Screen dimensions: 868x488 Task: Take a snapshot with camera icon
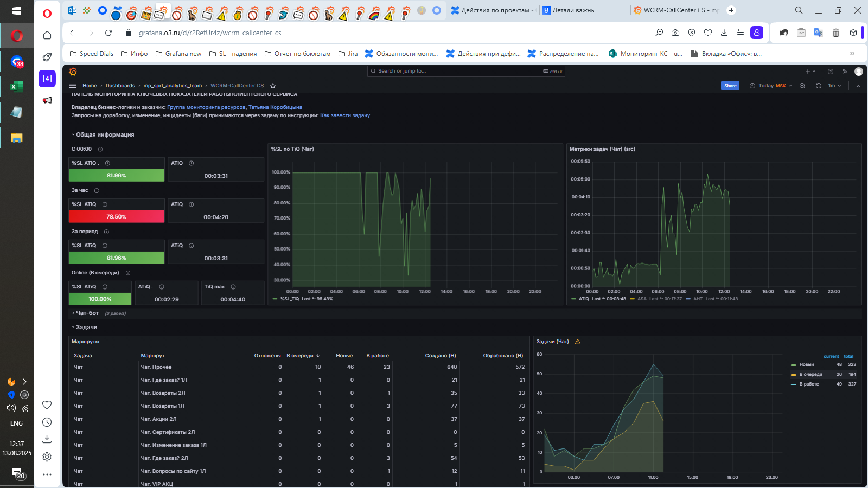(x=675, y=33)
